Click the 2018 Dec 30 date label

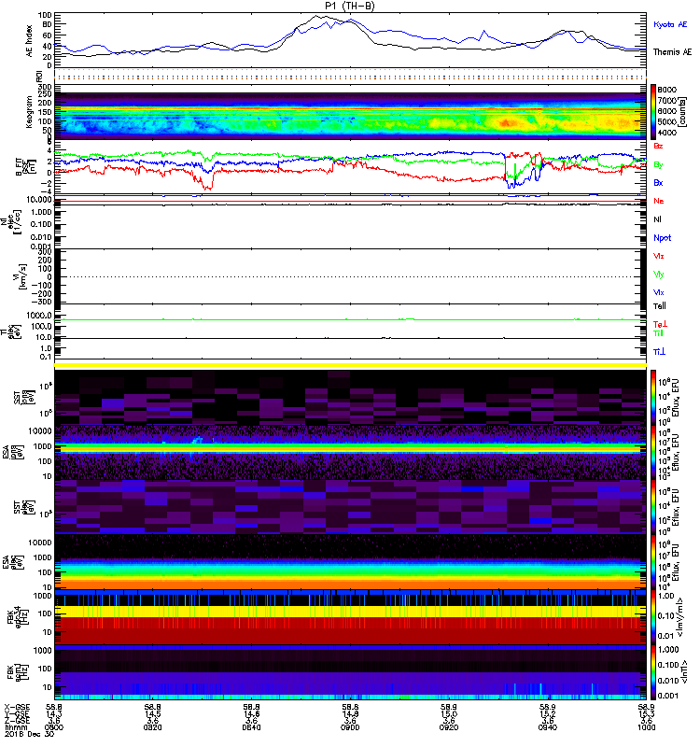29,734
